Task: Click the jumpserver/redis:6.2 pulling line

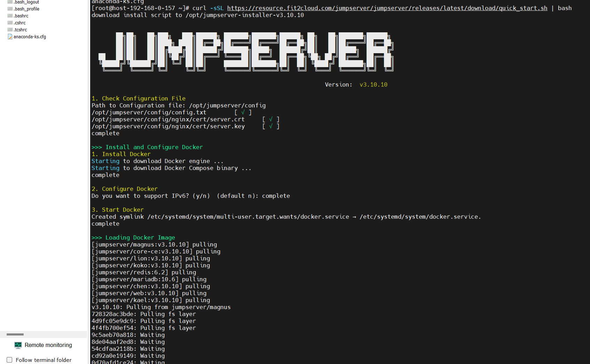Action: pos(144,272)
